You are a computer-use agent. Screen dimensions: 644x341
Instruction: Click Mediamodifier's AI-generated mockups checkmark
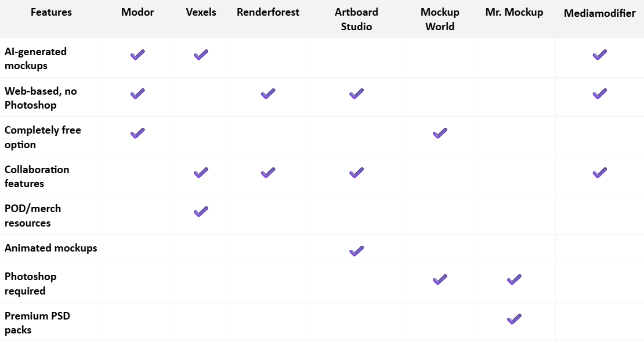click(599, 55)
